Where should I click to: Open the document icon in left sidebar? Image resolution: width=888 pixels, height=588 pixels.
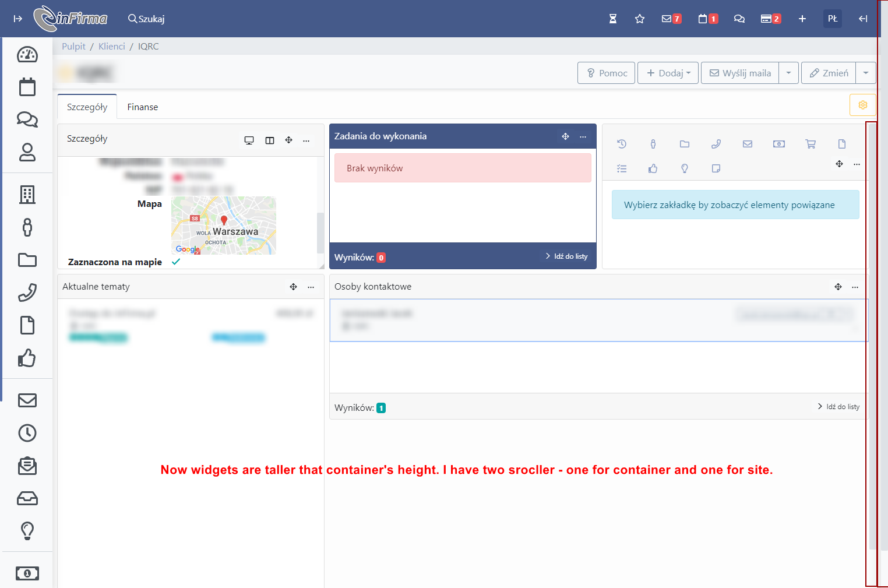(27, 325)
